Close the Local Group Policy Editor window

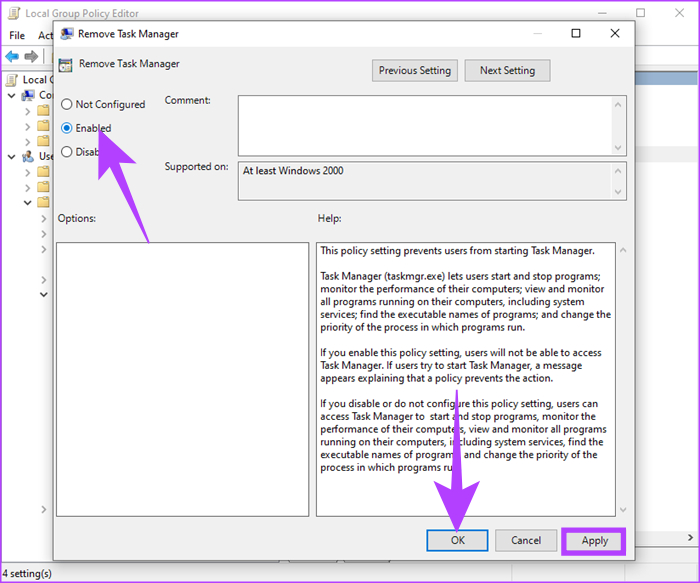point(679,13)
